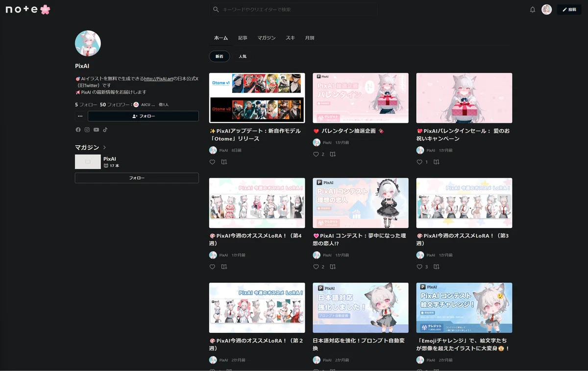This screenshot has height=371, width=588.
Task: Open PixAI's YouTube channel icon
Action: click(96, 130)
